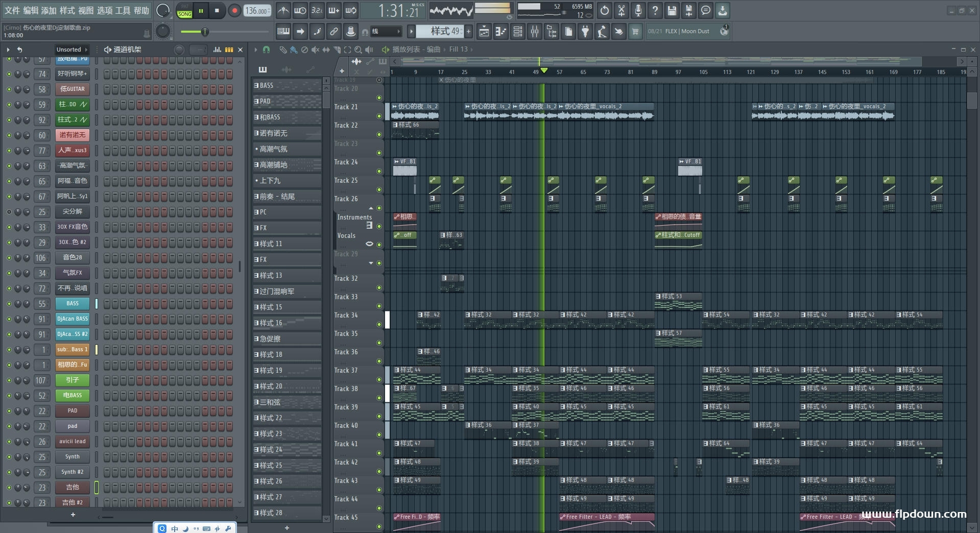Mute Track 21 using its green light
Image resolution: width=980 pixels, height=533 pixels.
379,116
